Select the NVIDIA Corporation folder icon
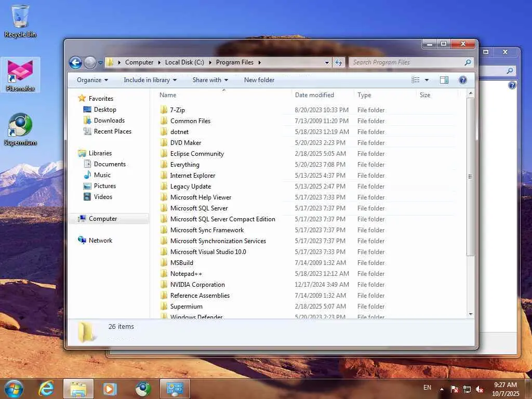 coord(164,284)
